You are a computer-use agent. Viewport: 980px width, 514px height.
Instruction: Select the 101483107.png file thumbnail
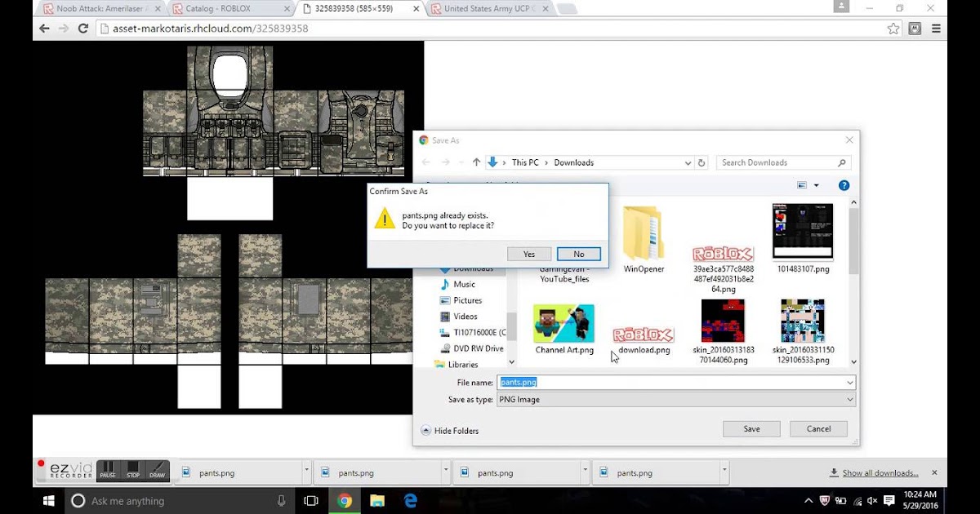point(803,238)
